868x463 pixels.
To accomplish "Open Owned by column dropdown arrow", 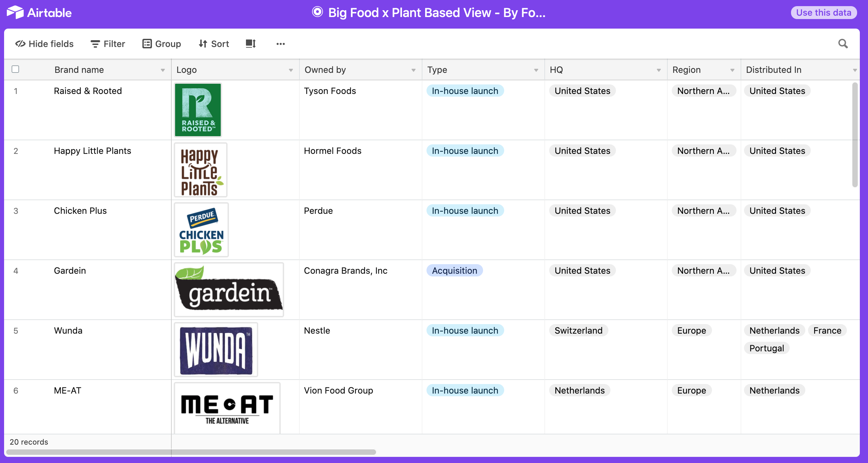I will click(x=414, y=70).
